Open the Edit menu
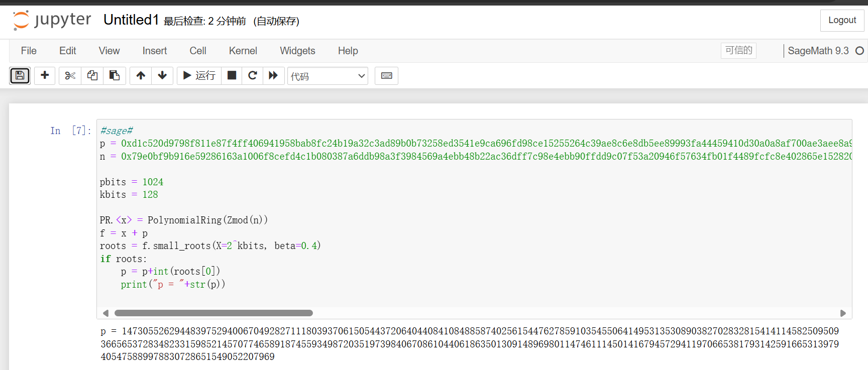Screen dimensions: 868x370 67,51
